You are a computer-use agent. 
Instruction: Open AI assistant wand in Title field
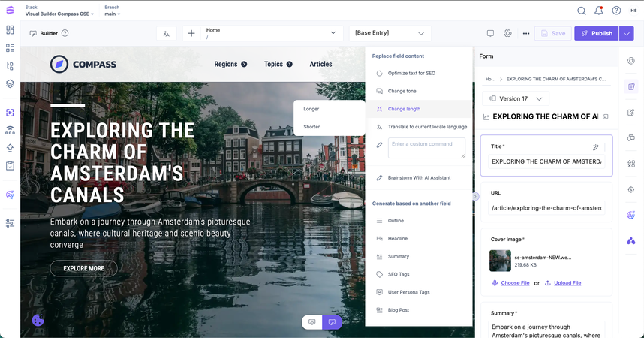coord(595,146)
